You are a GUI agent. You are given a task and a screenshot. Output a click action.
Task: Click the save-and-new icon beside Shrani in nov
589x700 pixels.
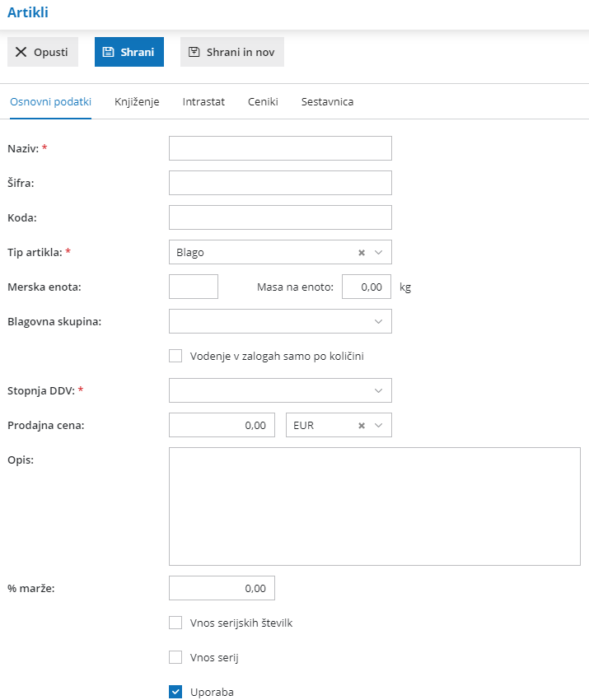pyautogui.click(x=194, y=52)
